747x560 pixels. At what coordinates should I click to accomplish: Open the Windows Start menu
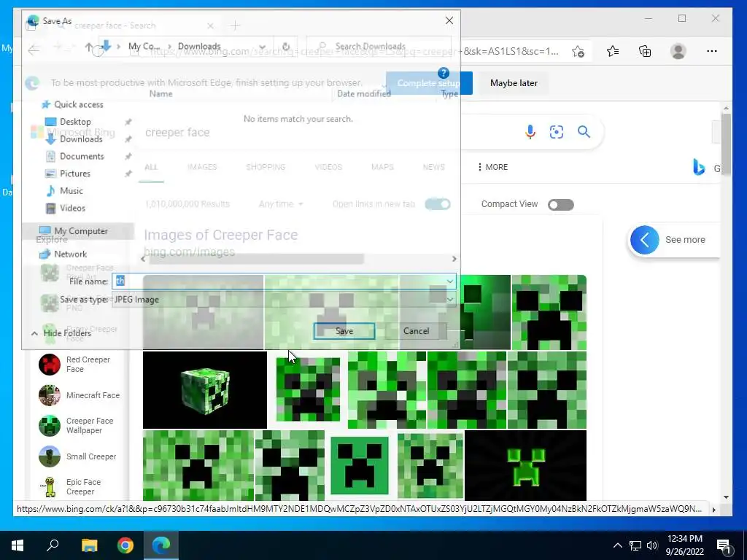(x=18, y=545)
